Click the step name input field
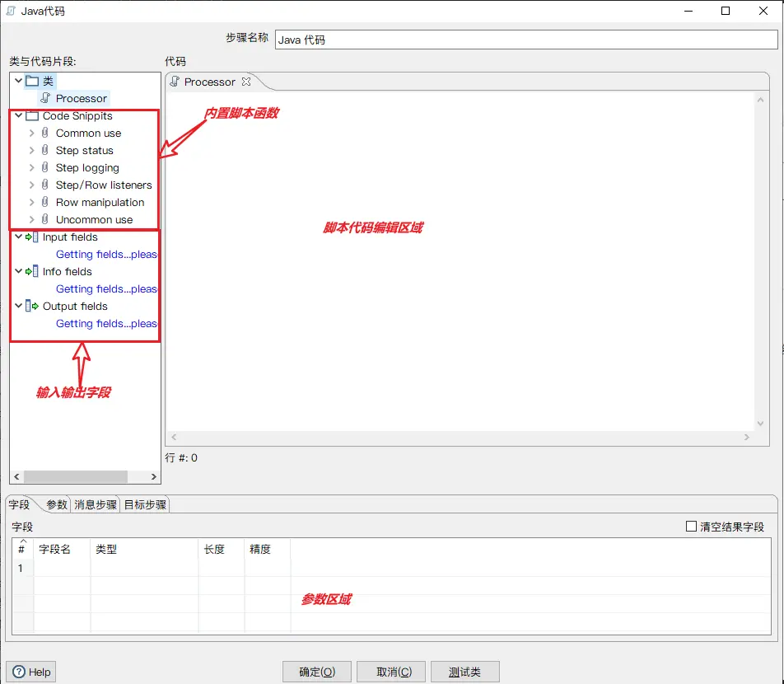This screenshot has width=784, height=684. 526,40
